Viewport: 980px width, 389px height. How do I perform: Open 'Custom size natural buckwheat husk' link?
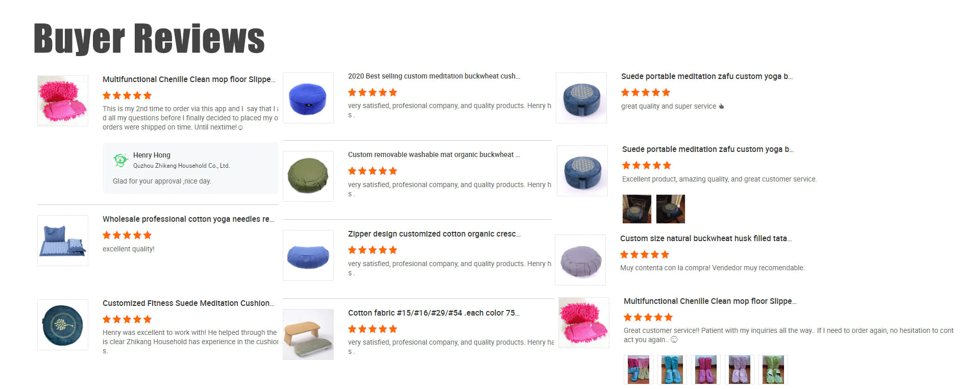click(706, 239)
